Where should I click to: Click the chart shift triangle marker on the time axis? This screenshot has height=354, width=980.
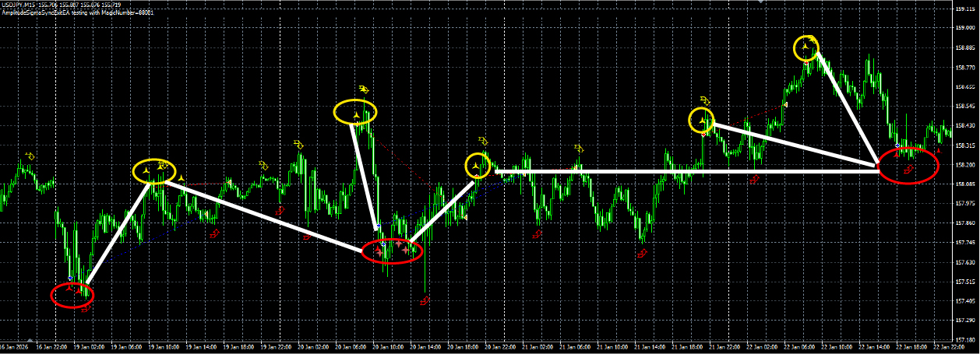30,339
